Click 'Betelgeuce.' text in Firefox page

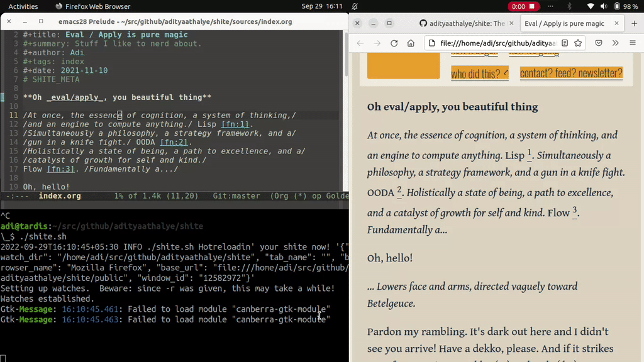coord(391,304)
